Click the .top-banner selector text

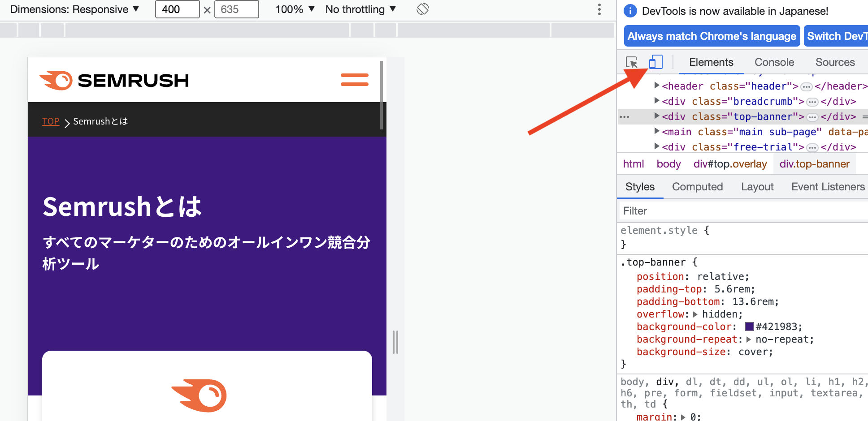coord(653,262)
